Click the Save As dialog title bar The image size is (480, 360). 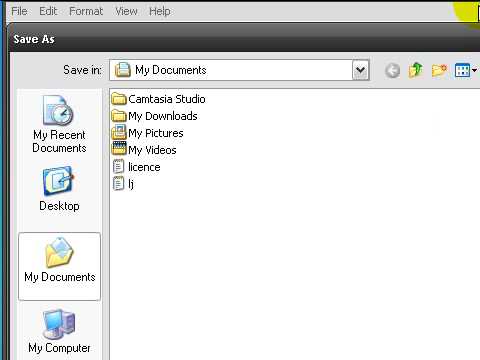click(245, 39)
